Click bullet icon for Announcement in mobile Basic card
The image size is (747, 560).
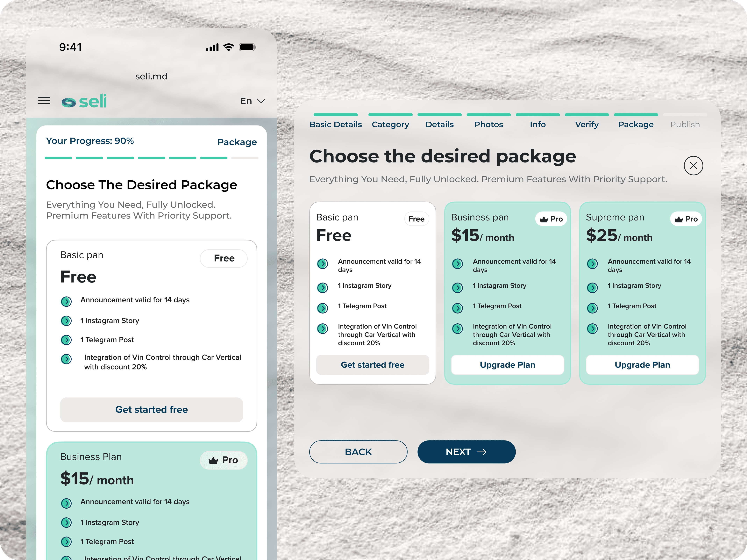66,301
